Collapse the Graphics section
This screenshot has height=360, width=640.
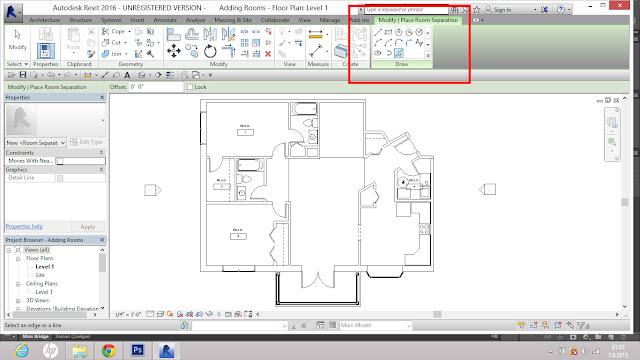(x=101, y=169)
